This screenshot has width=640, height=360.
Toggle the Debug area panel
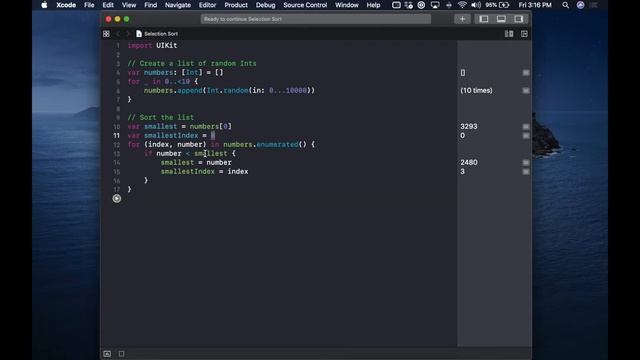tap(501, 19)
